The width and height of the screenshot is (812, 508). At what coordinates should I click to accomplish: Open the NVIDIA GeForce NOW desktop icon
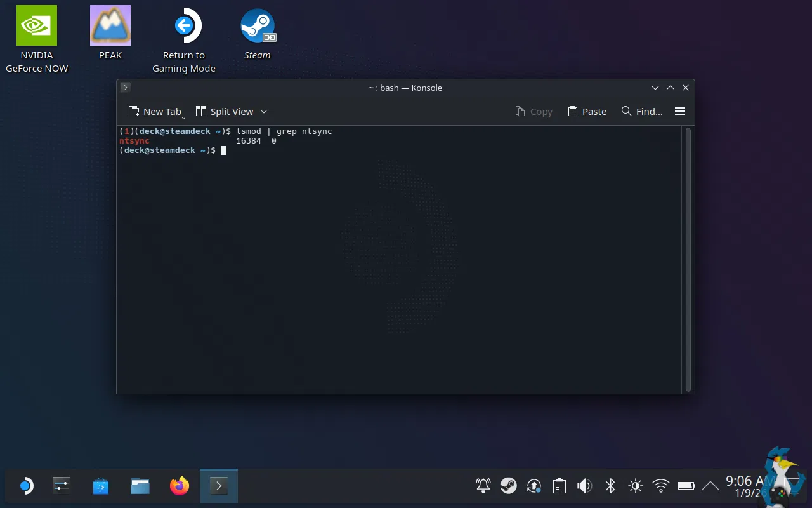[37, 39]
